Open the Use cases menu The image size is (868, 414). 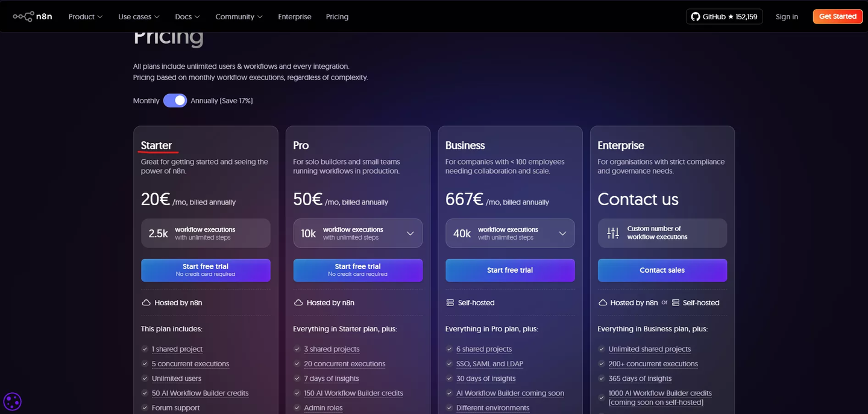139,17
